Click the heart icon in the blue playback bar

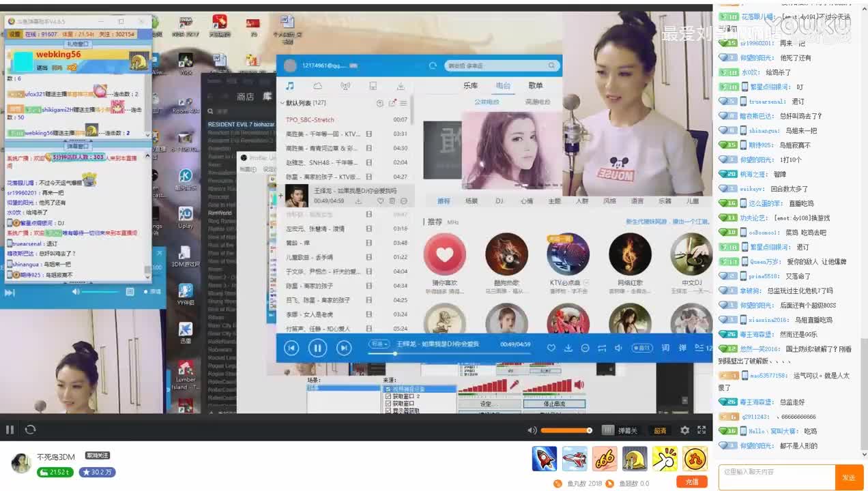click(551, 348)
